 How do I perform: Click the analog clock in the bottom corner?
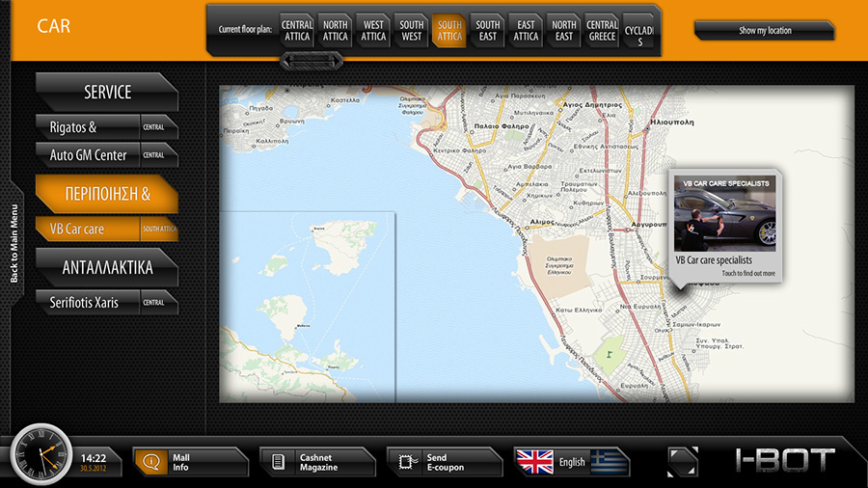(x=41, y=456)
